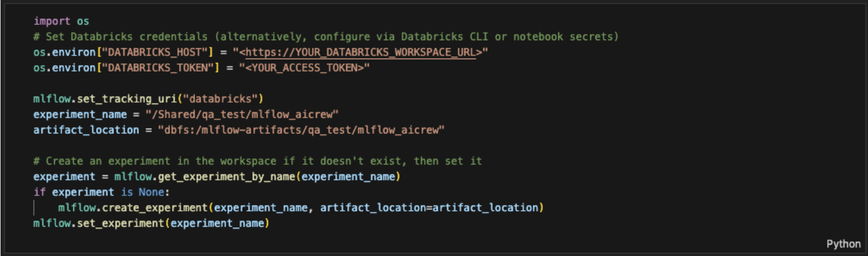Screen dimensions: 868x256
Task: Click the "/Shared/qa_test/mlflow_aicrew" path string
Action: (242, 114)
